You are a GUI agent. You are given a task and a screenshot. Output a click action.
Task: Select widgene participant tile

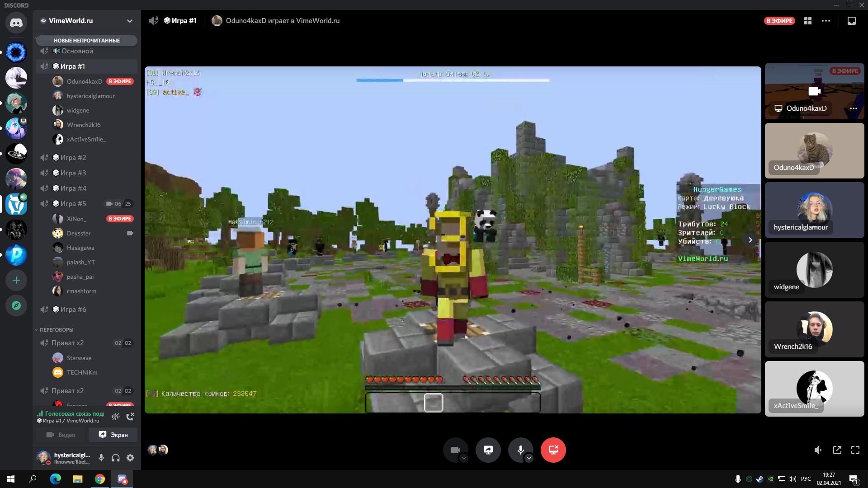tap(814, 270)
